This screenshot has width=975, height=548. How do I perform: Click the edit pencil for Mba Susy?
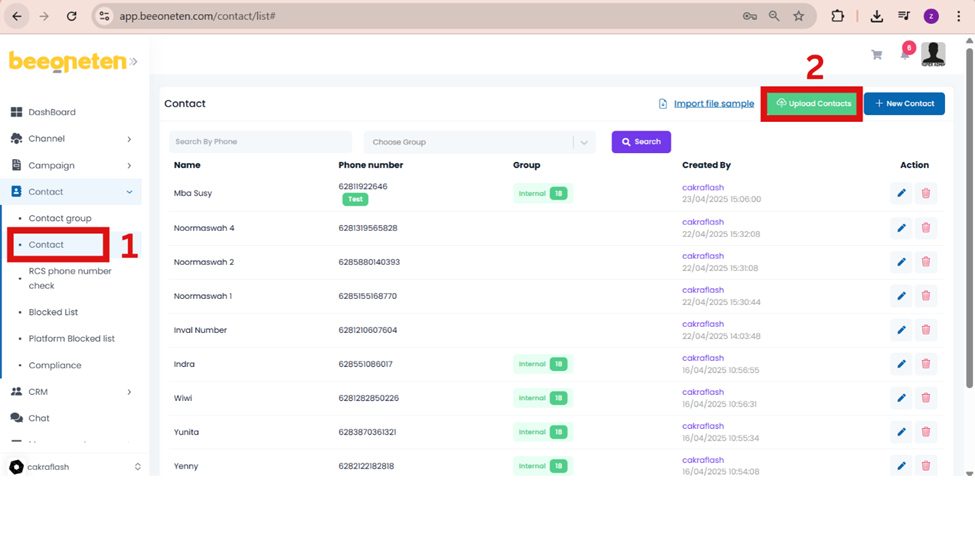click(x=901, y=193)
